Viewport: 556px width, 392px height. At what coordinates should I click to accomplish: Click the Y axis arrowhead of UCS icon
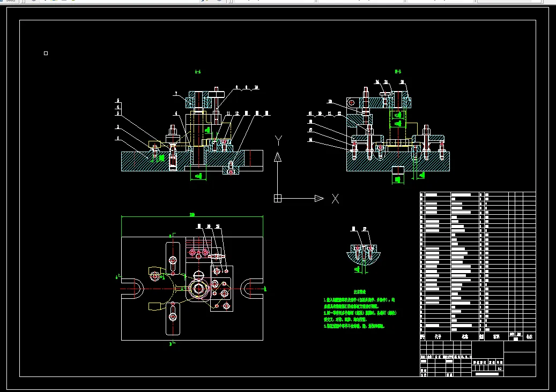[278, 157]
